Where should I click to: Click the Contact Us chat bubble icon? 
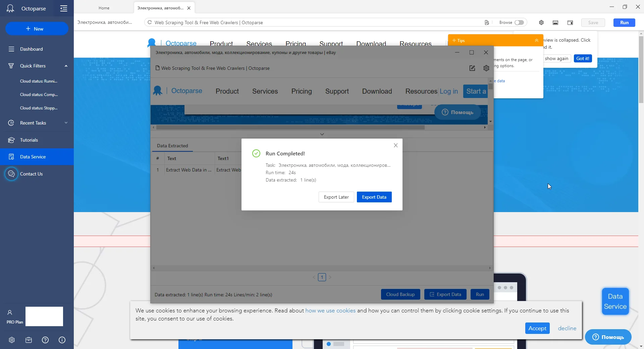[x=11, y=174]
